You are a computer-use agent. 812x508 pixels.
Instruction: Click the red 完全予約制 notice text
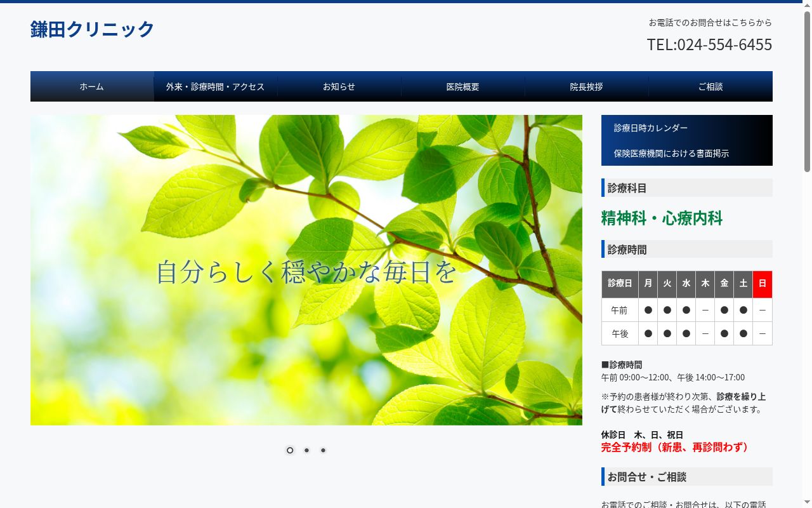(677, 447)
